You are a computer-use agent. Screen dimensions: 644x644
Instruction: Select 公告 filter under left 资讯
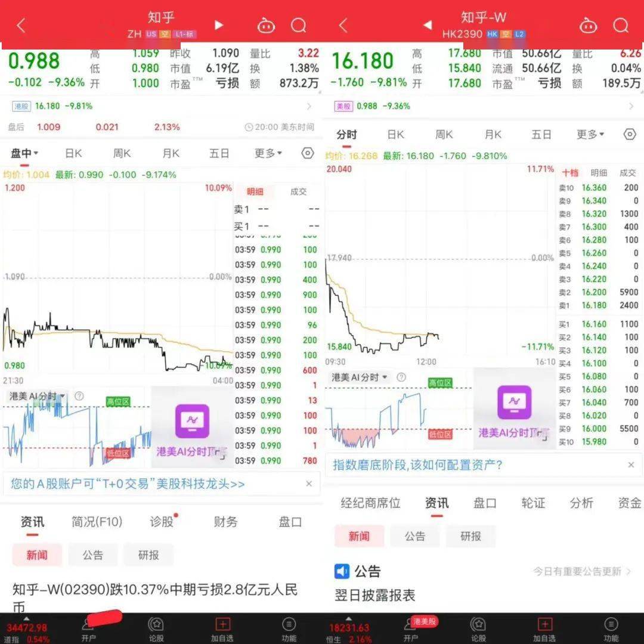[x=93, y=555]
